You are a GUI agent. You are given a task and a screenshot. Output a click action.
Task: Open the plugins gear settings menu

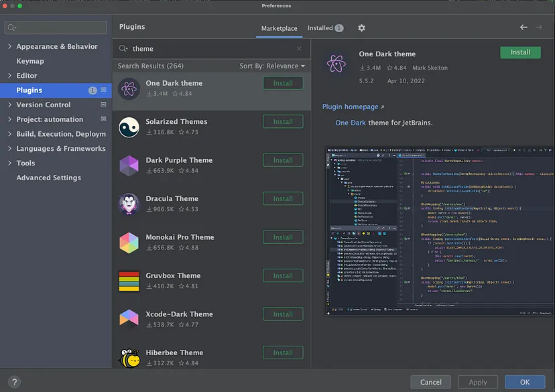[x=361, y=28]
